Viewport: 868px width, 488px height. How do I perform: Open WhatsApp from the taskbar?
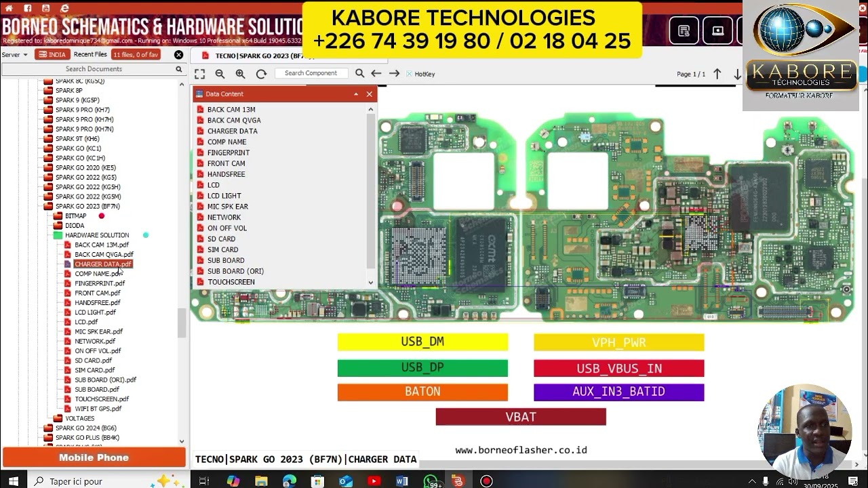(431, 481)
